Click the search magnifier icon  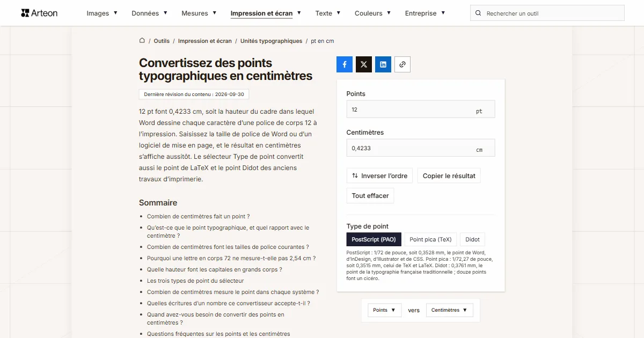pyautogui.click(x=479, y=13)
